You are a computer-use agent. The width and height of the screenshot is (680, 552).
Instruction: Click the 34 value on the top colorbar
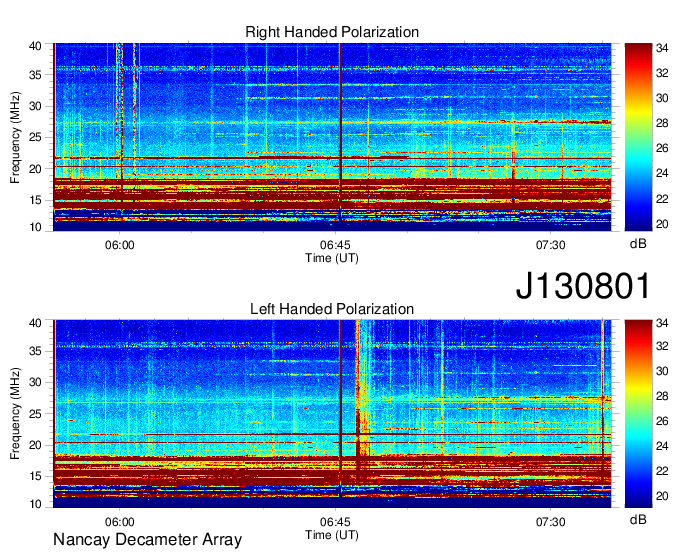(x=662, y=48)
